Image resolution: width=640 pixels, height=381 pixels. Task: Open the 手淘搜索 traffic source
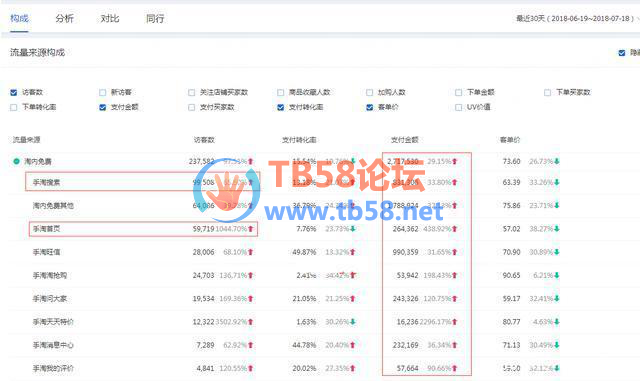click(x=46, y=182)
